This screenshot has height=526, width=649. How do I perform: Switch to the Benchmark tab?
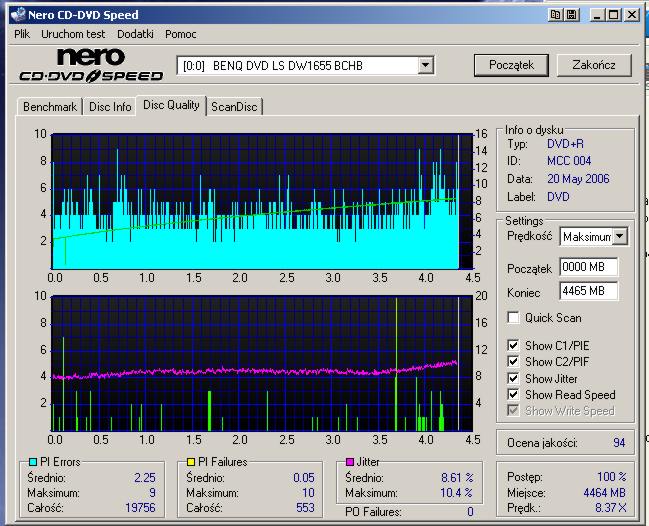tap(50, 107)
